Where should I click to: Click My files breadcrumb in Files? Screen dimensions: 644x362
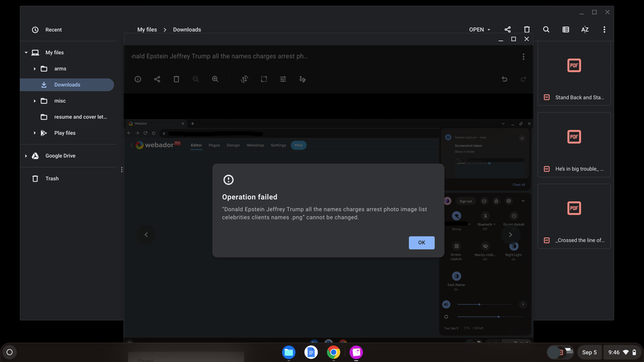147,30
